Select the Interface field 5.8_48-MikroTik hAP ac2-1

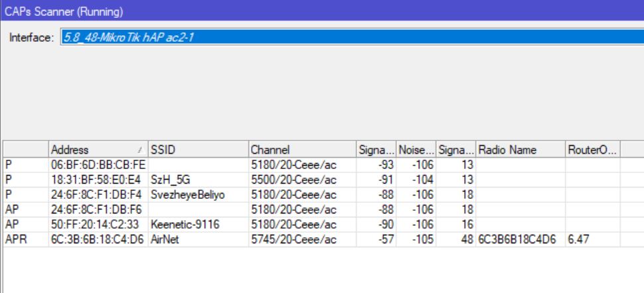[x=353, y=37]
